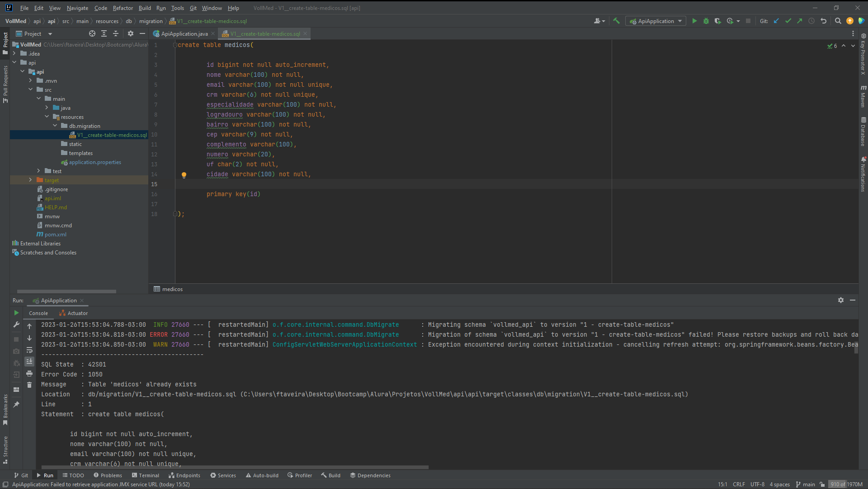The image size is (868, 489).
Task: Click Git Commit checkmark icon
Action: point(788,21)
